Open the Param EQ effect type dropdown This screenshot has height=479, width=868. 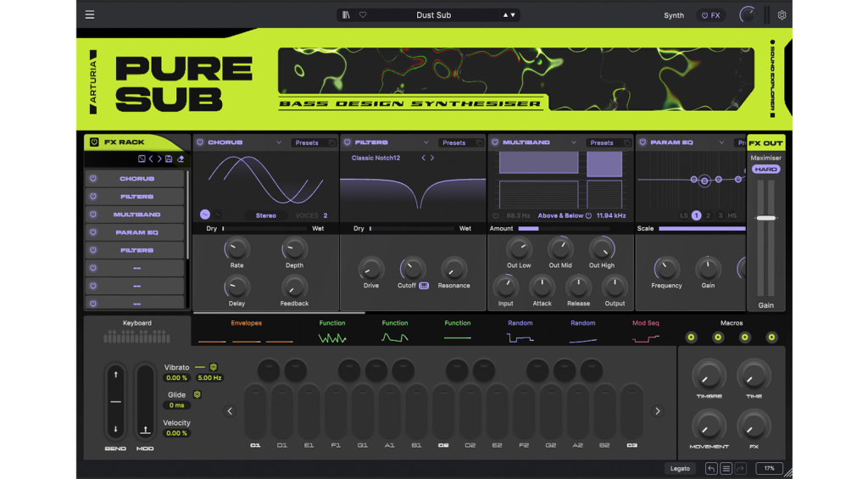pos(721,143)
